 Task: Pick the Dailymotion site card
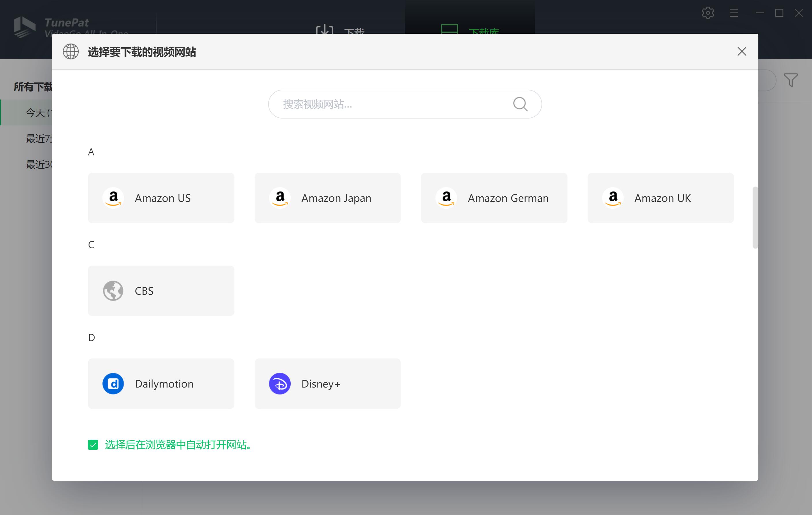[x=161, y=384]
